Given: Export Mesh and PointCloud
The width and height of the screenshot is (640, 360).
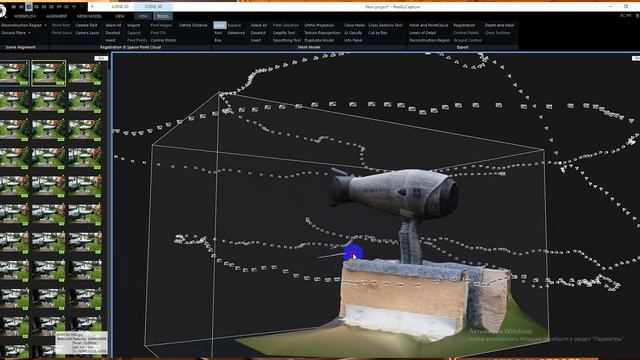Looking at the screenshot, I should click(x=429, y=25).
